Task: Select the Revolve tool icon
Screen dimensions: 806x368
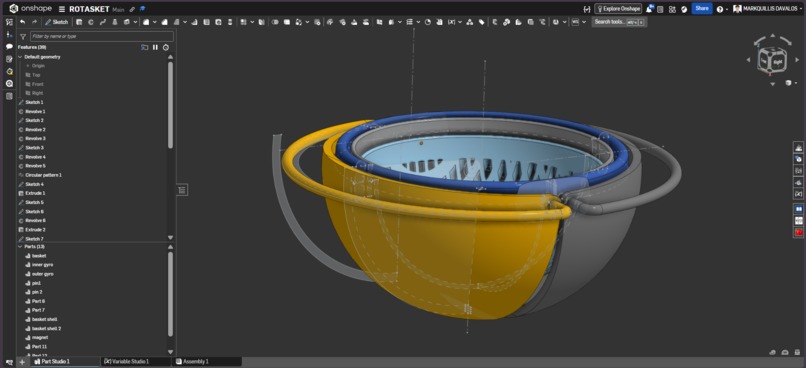Action: click(91, 22)
